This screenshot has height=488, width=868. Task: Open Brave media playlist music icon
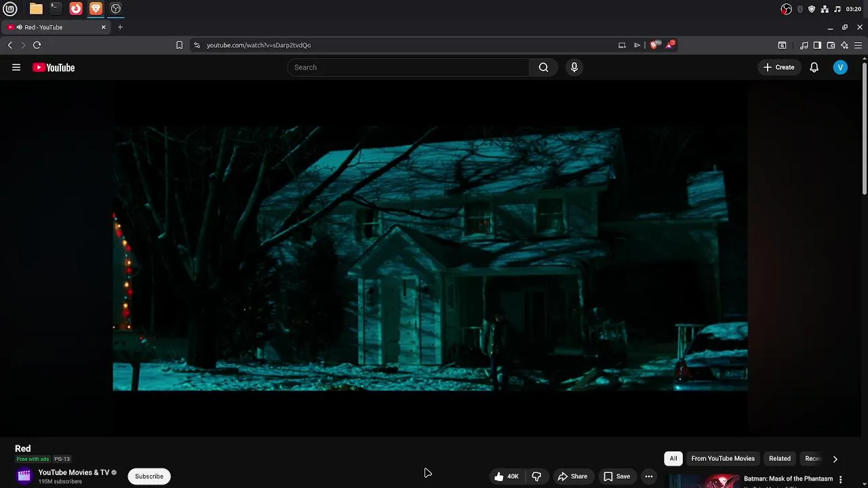click(x=804, y=45)
